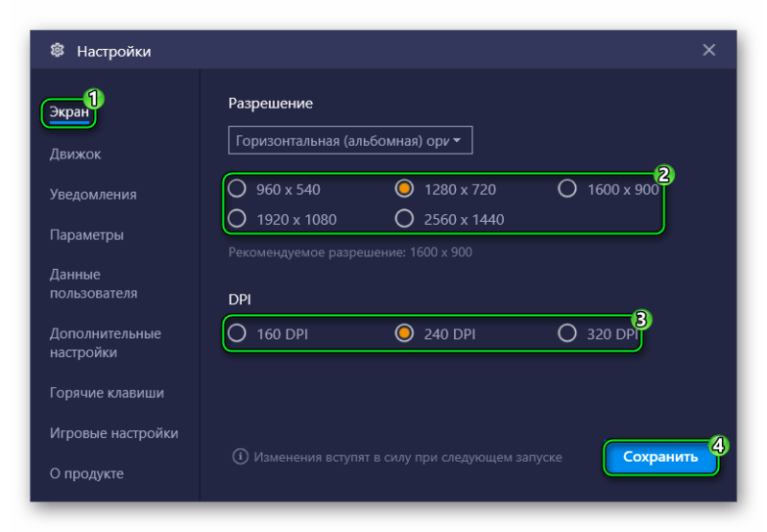Go to the Параметры section

tap(86, 235)
